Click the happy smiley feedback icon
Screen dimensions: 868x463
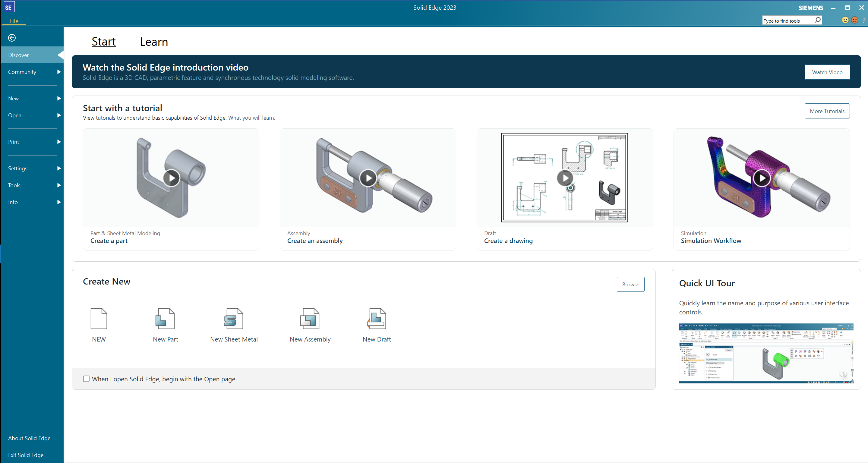[x=845, y=20]
